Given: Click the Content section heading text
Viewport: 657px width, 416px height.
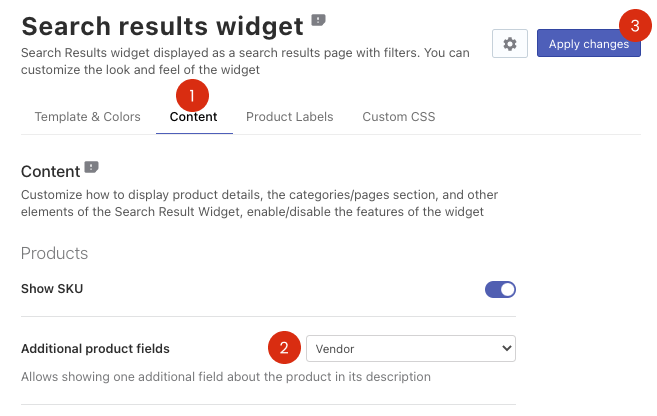Looking at the screenshot, I should 50,172.
